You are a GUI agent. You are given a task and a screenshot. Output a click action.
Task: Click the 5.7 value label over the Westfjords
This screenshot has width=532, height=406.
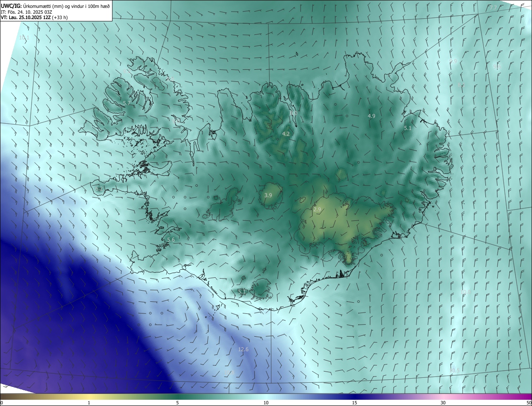point(127,103)
